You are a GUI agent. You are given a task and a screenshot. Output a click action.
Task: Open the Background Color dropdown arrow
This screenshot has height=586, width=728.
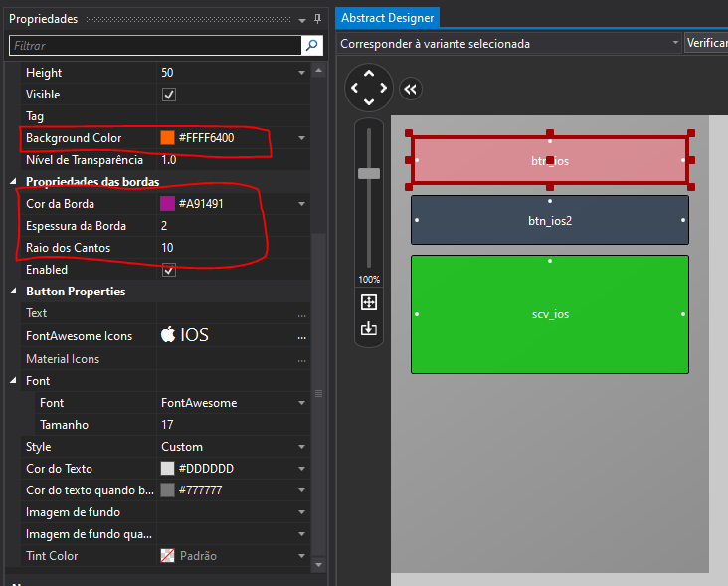click(x=301, y=138)
